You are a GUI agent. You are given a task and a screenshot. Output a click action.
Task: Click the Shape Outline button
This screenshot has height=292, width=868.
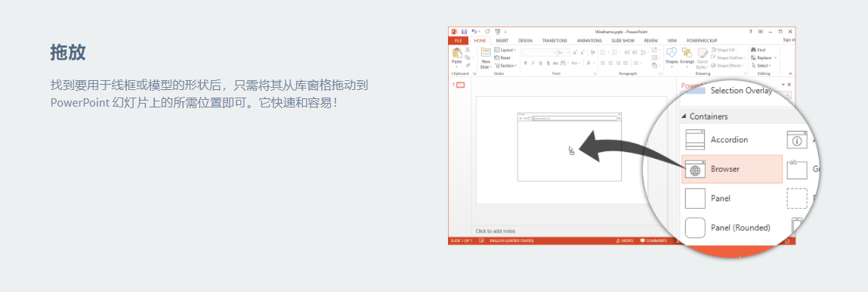point(727,57)
